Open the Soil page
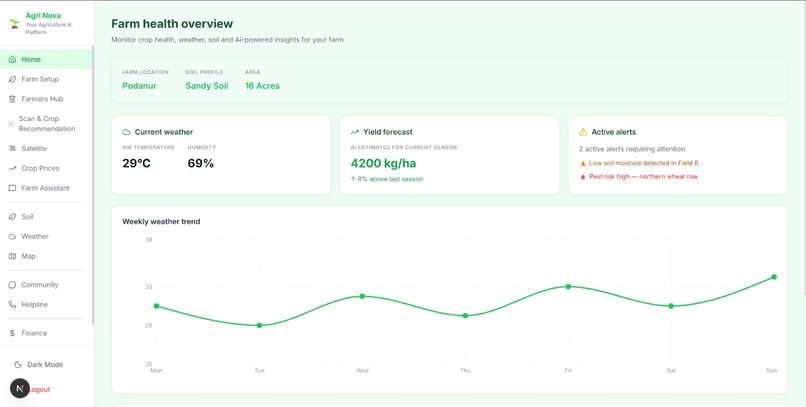The height and width of the screenshot is (407, 806). tap(46, 217)
